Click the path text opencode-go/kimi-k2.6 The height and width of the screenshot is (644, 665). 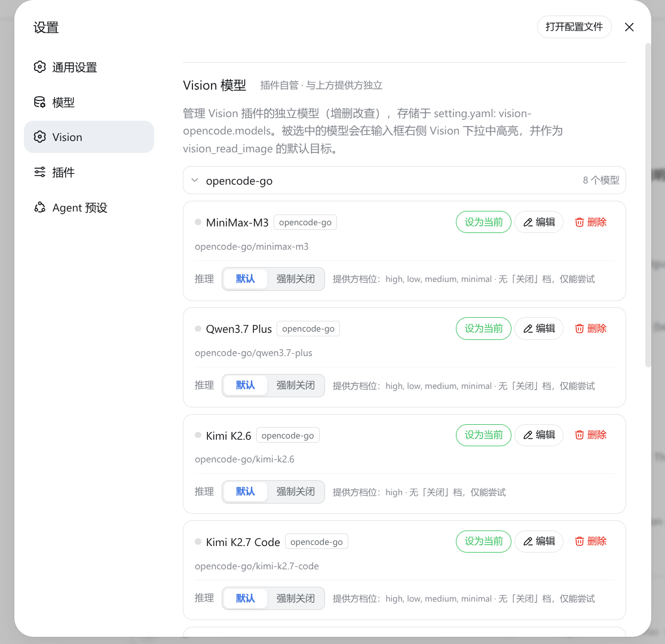[244, 459]
